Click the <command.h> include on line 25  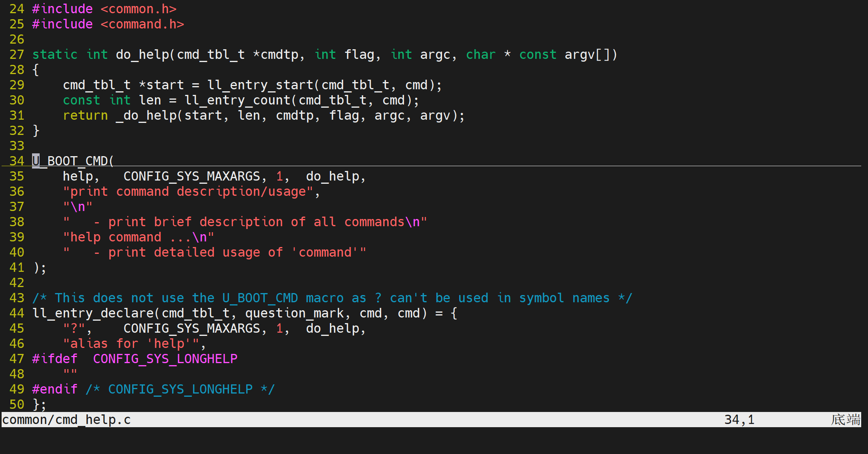pos(142,24)
